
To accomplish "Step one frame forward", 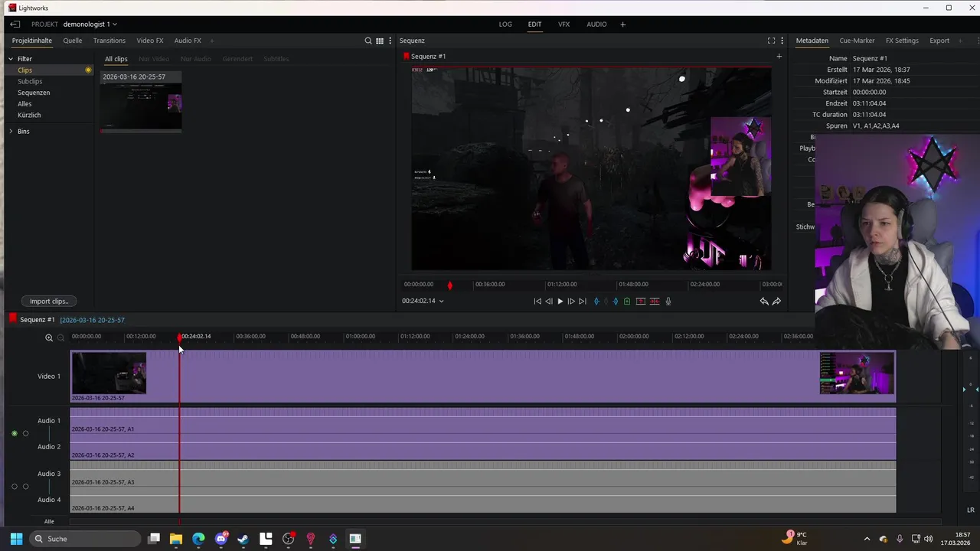I will pyautogui.click(x=571, y=302).
